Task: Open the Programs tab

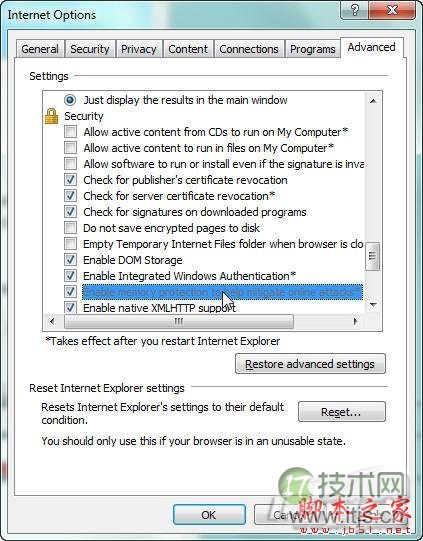Action: point(313,49)
